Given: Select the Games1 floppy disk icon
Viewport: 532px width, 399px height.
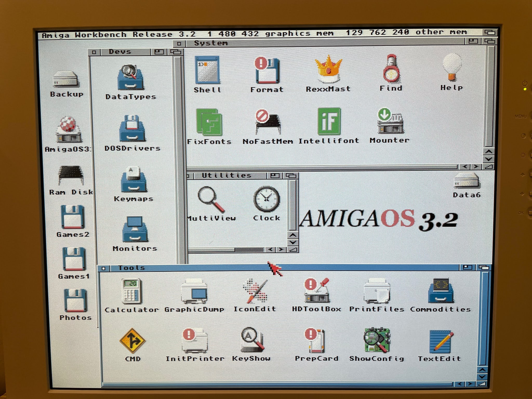Looking at the screenshot, I should (74, 259).
